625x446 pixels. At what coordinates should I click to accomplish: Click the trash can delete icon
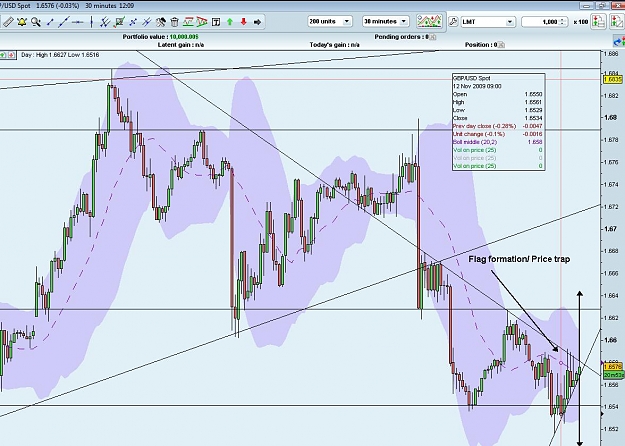(x=174, y=22)
